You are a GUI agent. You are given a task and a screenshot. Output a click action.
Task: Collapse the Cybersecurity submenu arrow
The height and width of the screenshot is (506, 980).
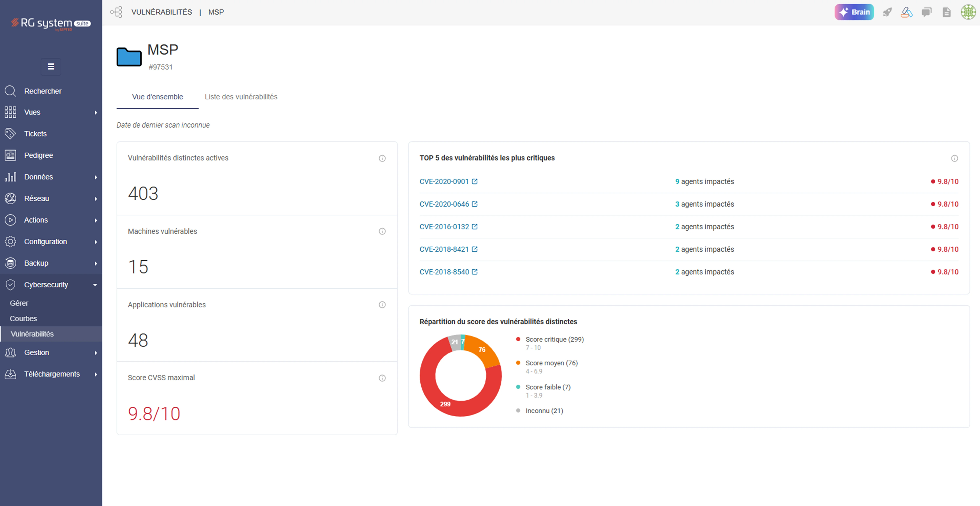[95, 285]
